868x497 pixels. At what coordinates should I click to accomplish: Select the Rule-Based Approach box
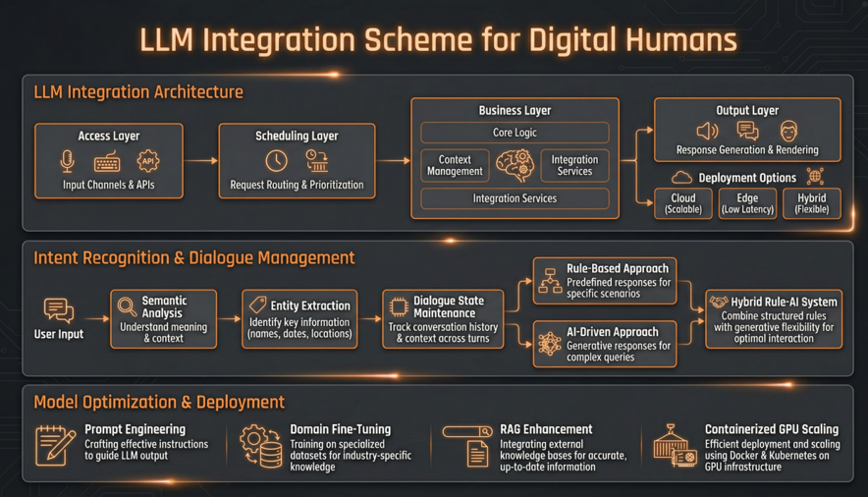coord(605,281)
